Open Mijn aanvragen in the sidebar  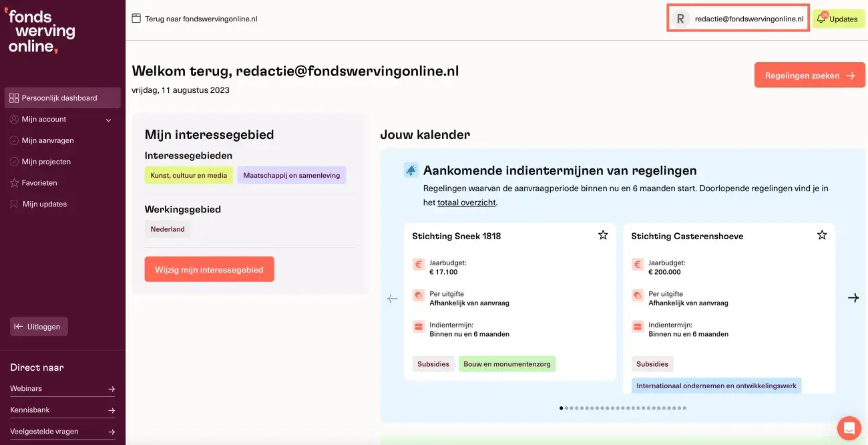(47, 140)
